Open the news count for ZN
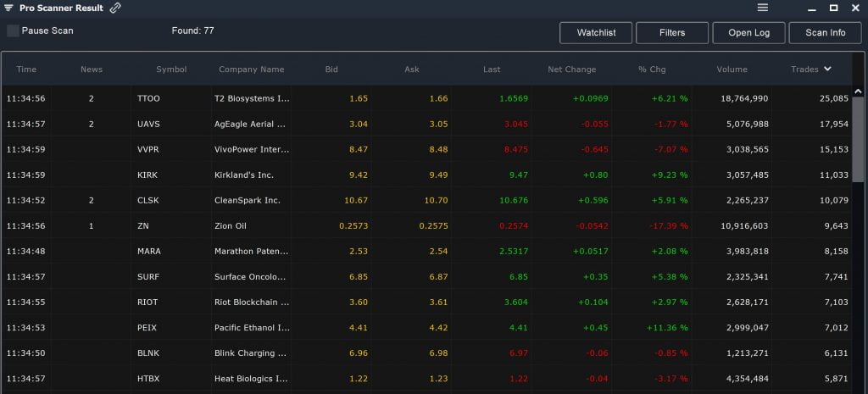The height and width of the screenshot is (394, 868). pyautogui.click(x=92, y=225)
